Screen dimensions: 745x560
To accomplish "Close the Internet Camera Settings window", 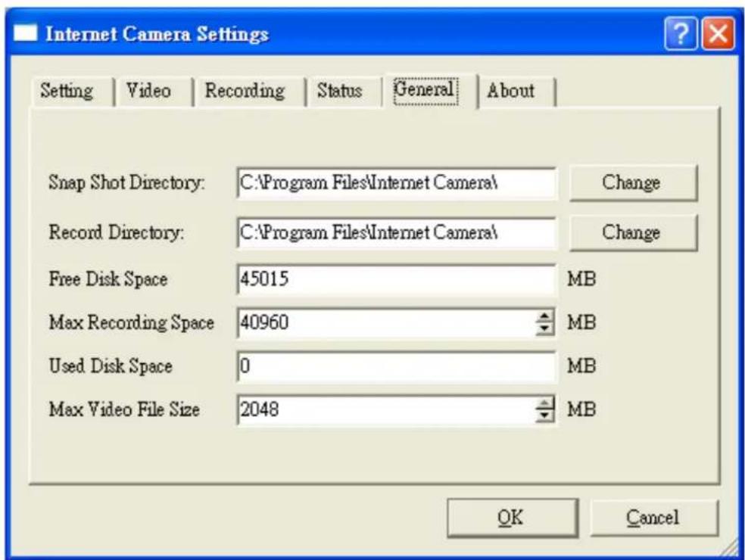I will 718,33.
